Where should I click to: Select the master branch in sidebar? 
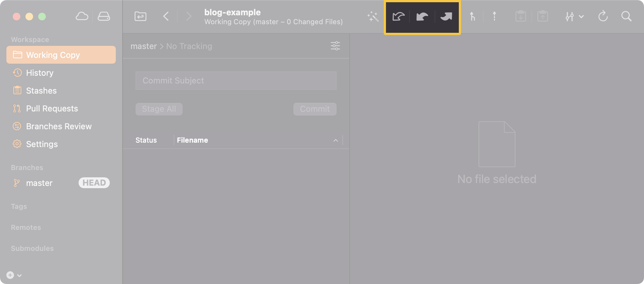pos(39,183)
